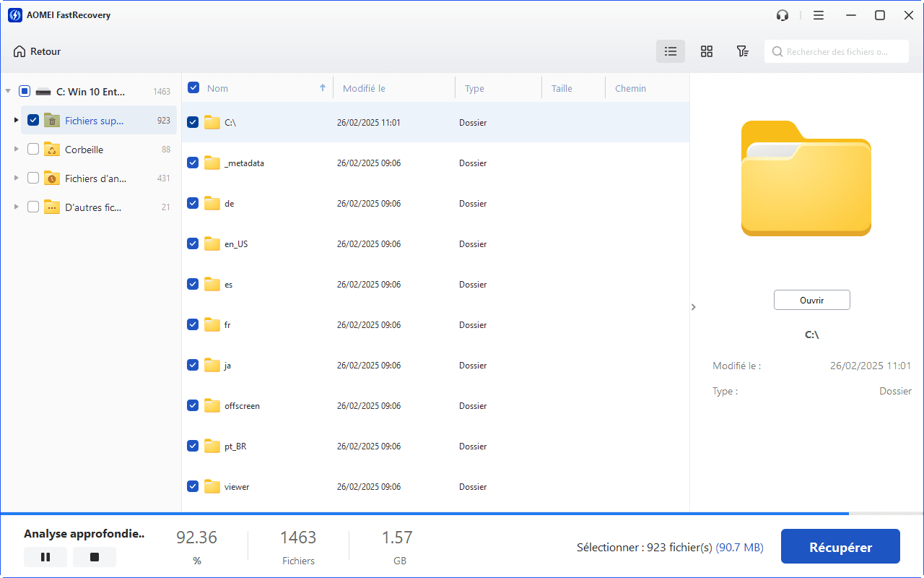Toggle the select-all checkbox in header
The height and width of the screenshot is (578, 924).
193,88
